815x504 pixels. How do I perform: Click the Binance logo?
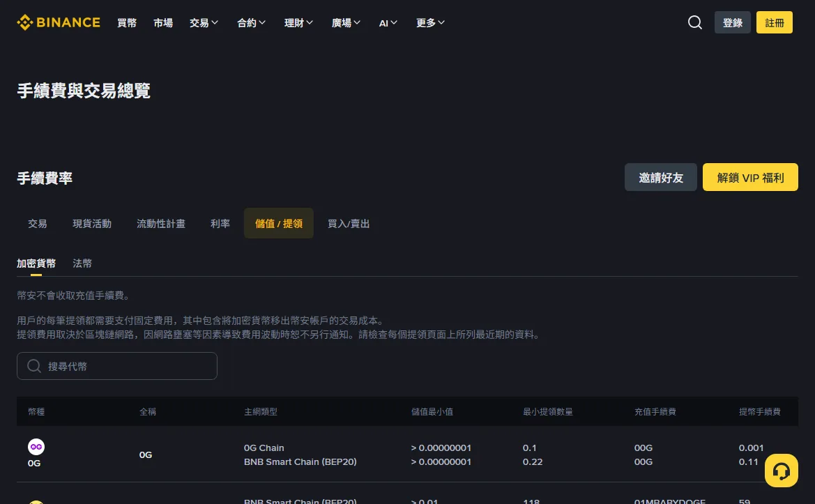(59, 22)
